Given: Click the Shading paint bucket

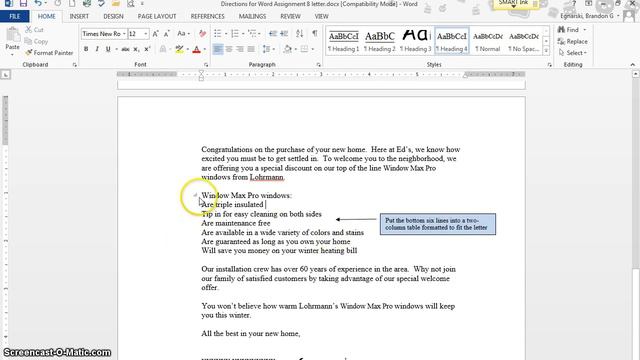Looking at the screenshot, I should click(287, 49).
